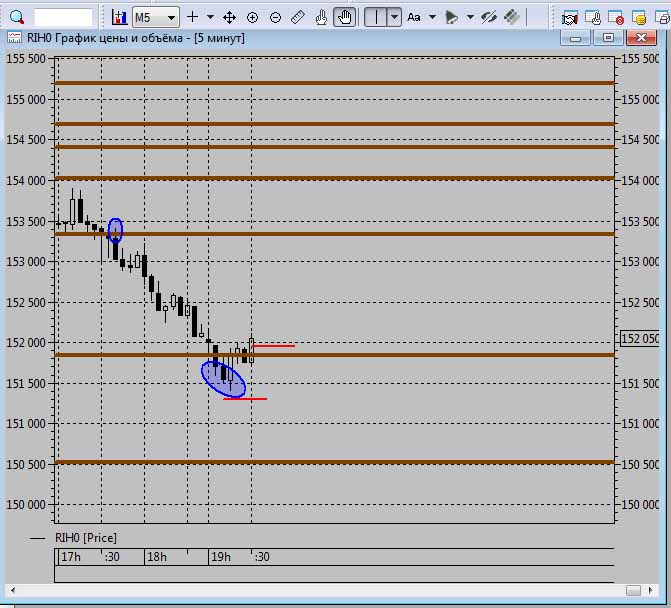Click the large blue ellipse marker near 151 500

coord(223,379)
